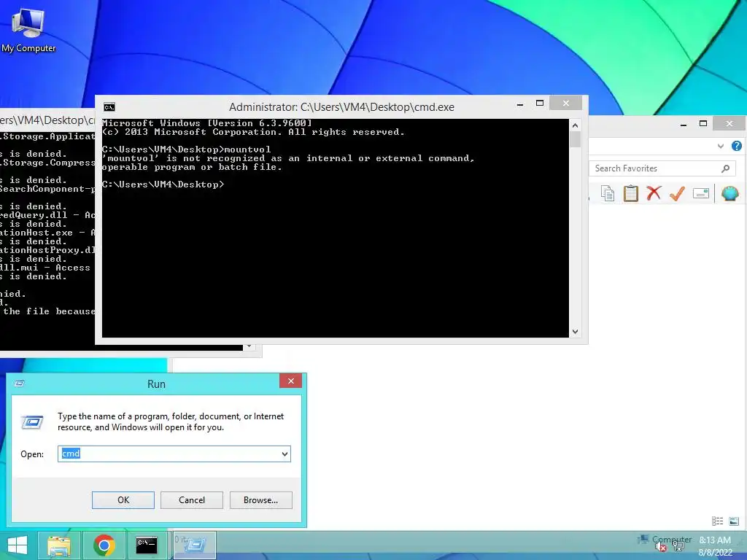Launch Google Chrome from the taskbar

click(x=104, y=545)
